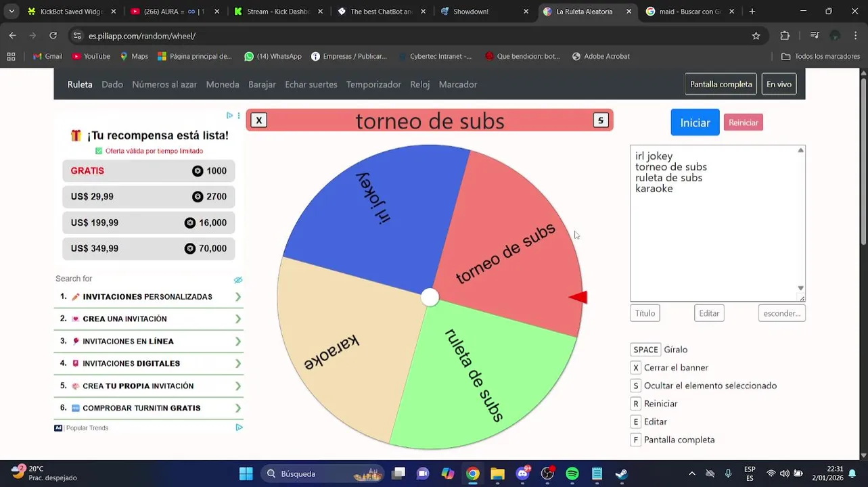Hide selected element with the S icon
This screenshot has height=487, width=868.
coord(600,120)
